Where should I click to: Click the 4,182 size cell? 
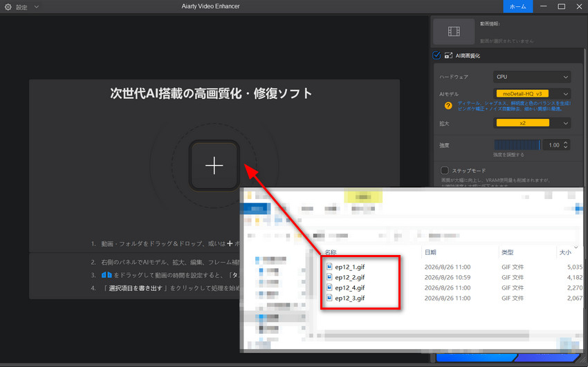(575, 278)
